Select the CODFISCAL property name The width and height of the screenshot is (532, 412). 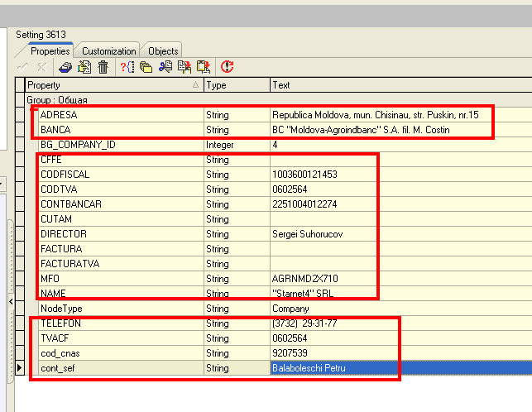(65, 175)
